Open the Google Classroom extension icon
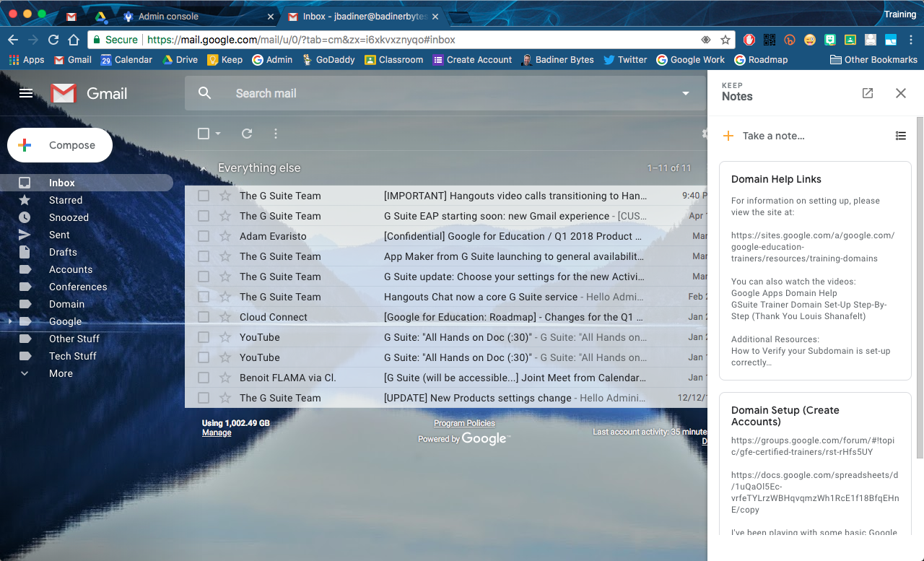The image size is (924, 561). click(x=850, y=40)
